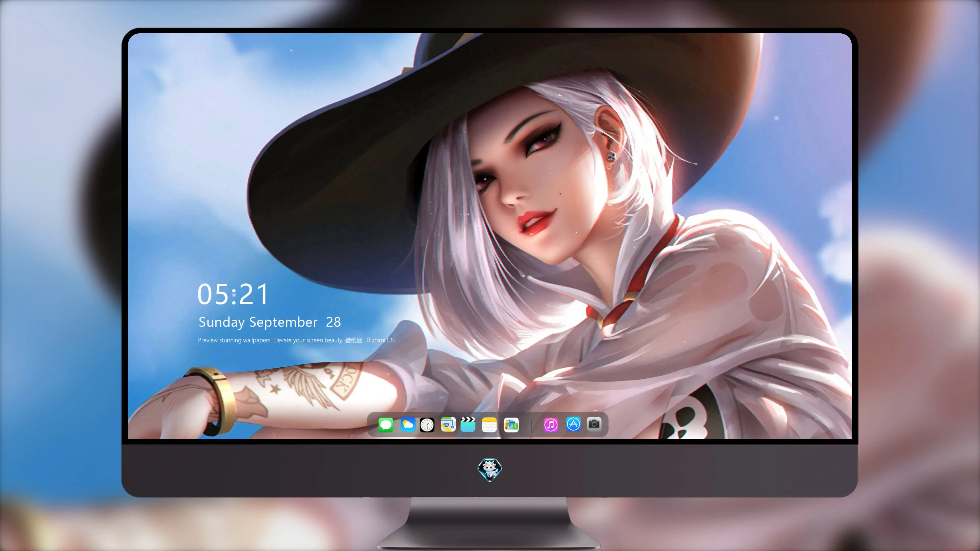Open the colorful postcards gallery dock icon
The width and height of the screenshot is (980, 551).
tap(511, 425)
